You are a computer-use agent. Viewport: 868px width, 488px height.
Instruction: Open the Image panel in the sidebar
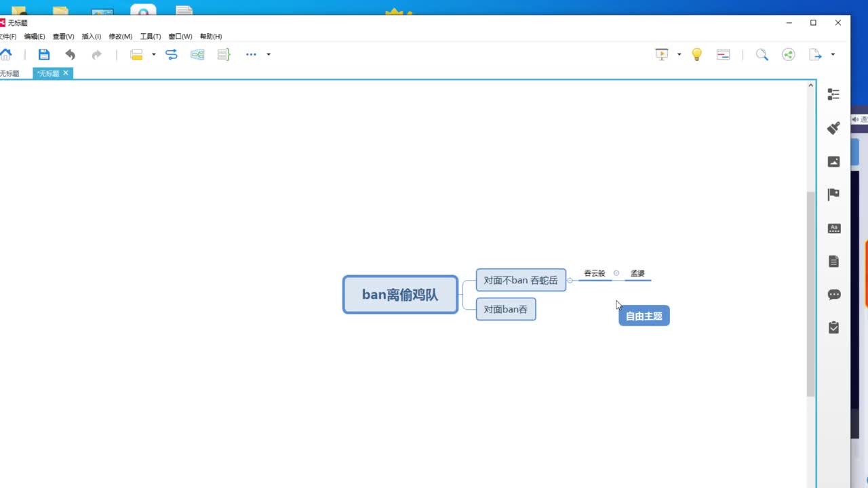pyautogui.click(x=833, y=161)
